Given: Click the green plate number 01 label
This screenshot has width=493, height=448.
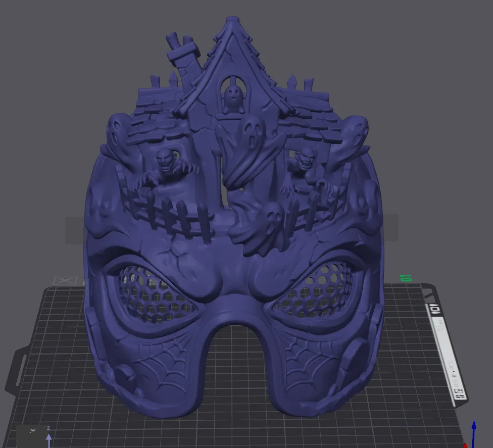Looking at the screenshot, I should coord(406,278).
